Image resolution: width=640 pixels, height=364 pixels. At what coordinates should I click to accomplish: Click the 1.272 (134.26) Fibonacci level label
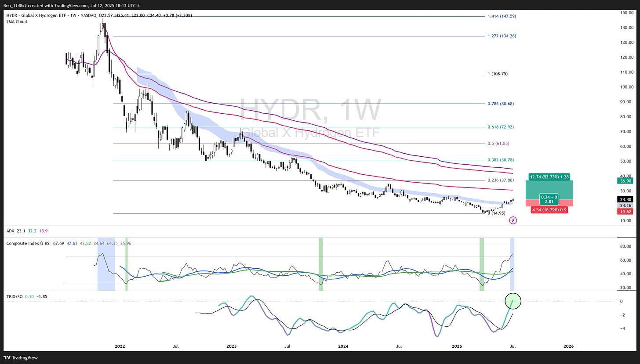502,36
